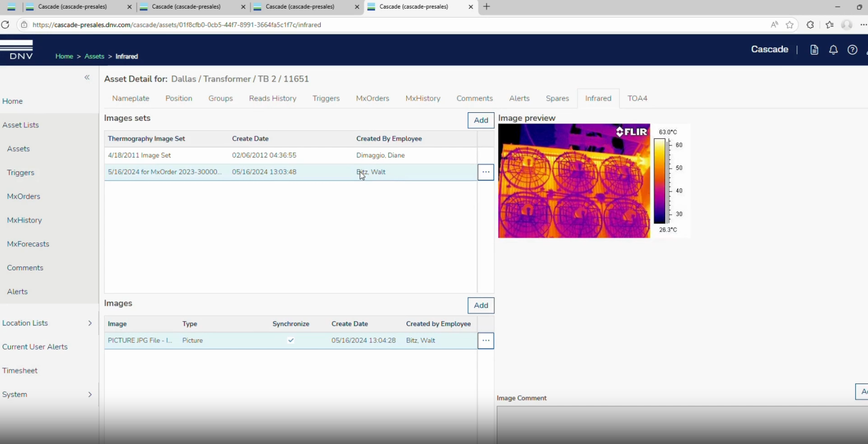
Task: Open favorites list icon
Action: click(830, 25)
